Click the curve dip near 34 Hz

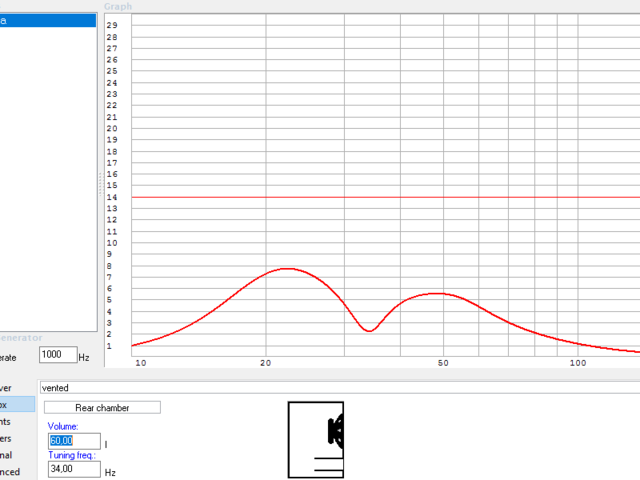pos(369,330)
